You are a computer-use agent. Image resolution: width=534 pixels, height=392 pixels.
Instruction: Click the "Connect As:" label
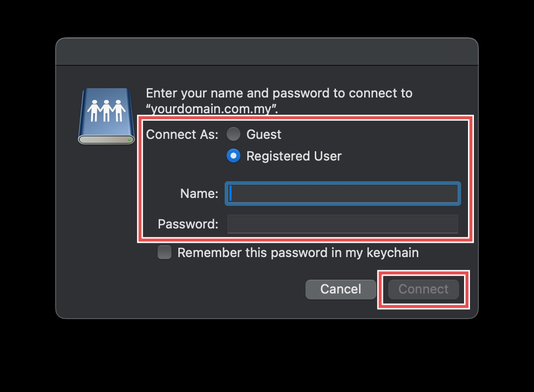[x=182, y=134]
